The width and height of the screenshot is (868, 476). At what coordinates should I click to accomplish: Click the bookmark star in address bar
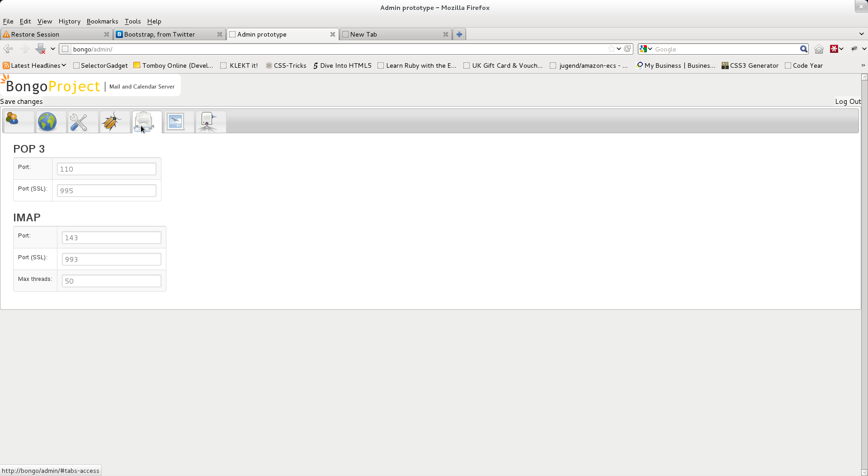(x=611, y=49)
